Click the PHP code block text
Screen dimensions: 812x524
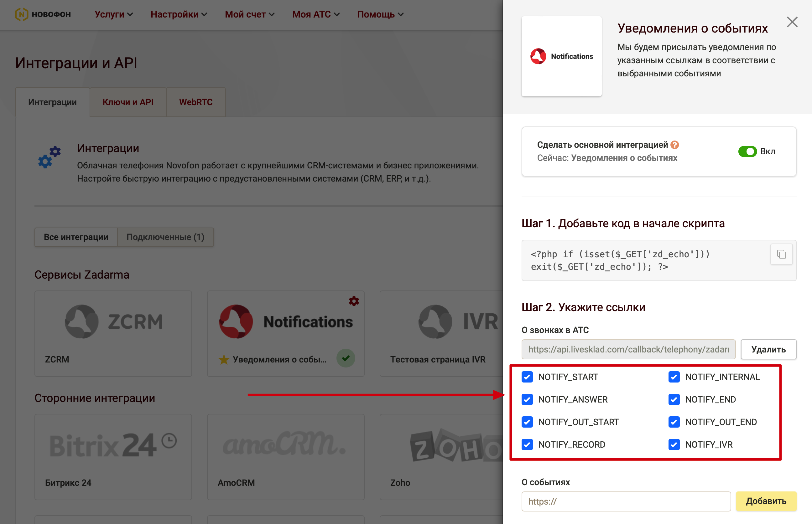coord(620,260)
